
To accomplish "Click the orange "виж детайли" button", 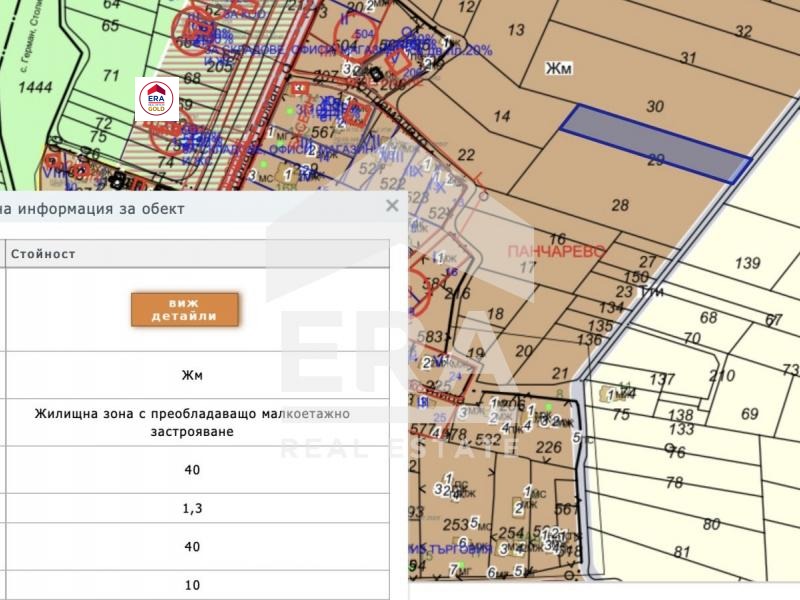I will (x=185, y=310).
